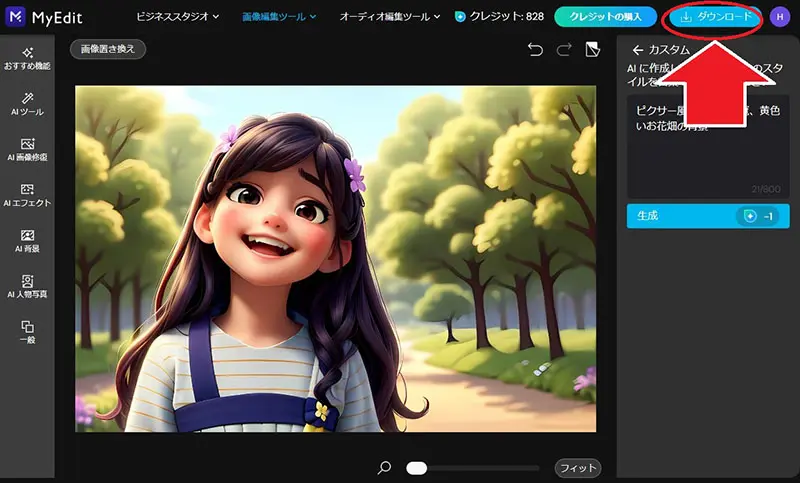This screenshot has height=483, width=800.
Task: Click the クレジット: 828 text
Action: coord(507,17)
